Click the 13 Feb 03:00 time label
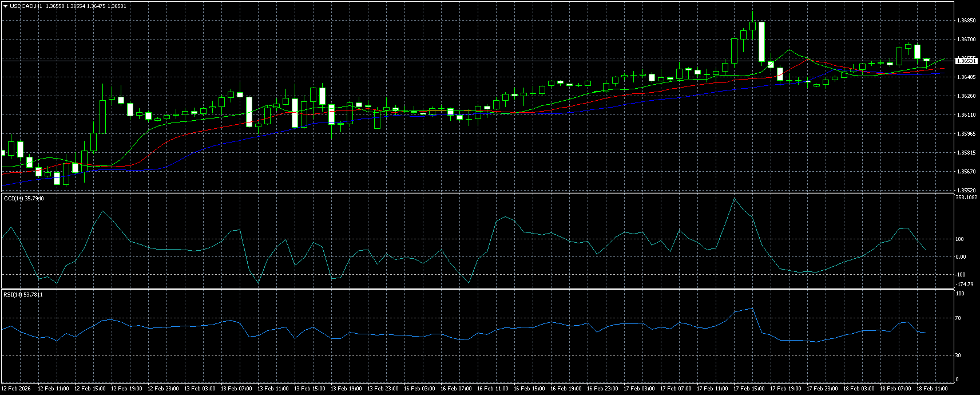 (200, 388)
